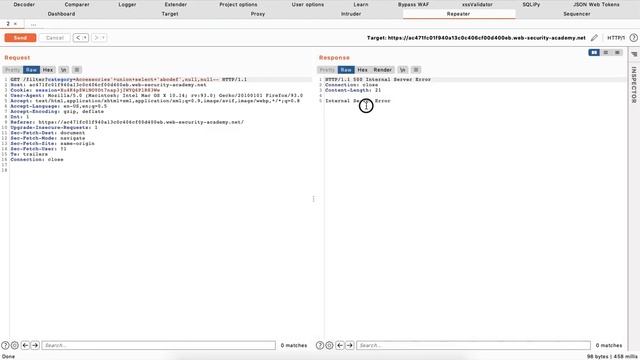Image resolution: width=640 pixels, height=360 pixels.
Task: Click the Request search field
Action: (158, 345)
